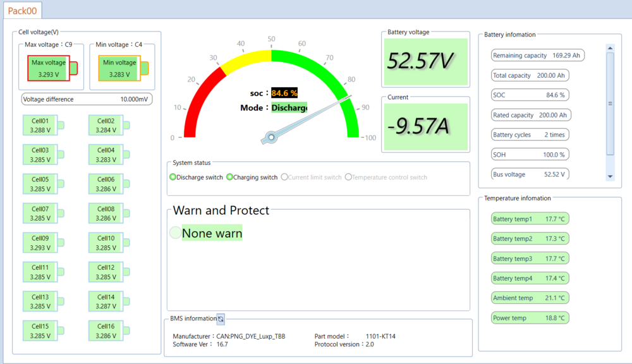
Task: Select the Cell15 battery icon
Action: pos(43,331)
